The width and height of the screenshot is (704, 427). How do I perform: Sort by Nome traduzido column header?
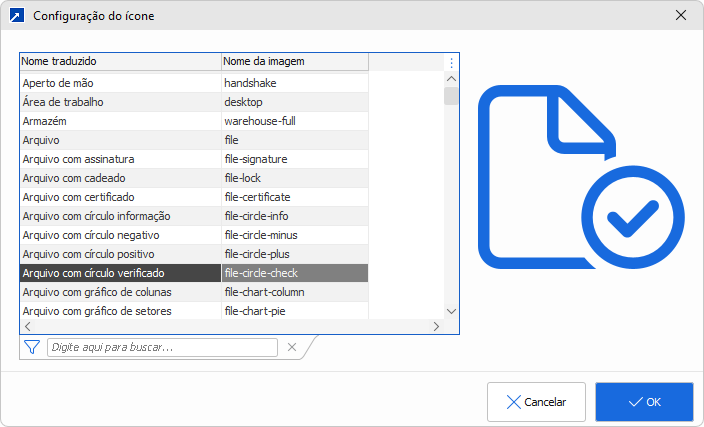[x=120, y=62]
